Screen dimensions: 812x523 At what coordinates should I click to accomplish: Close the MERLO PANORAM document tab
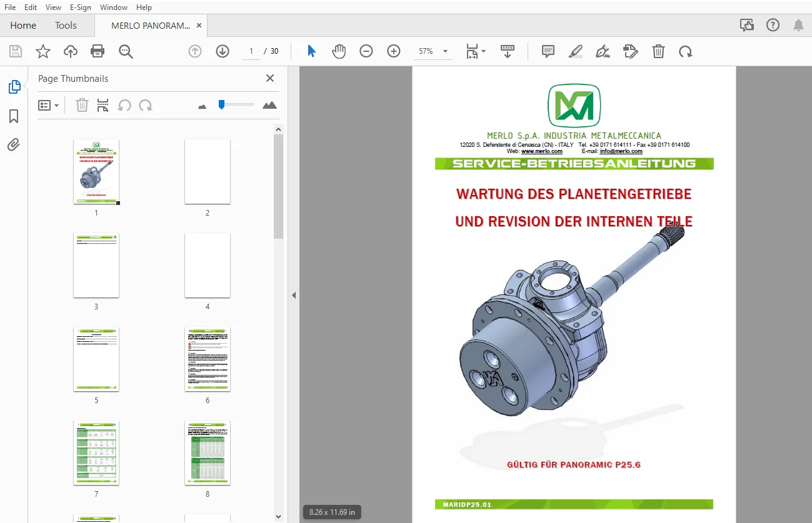[x=199, y=26]
